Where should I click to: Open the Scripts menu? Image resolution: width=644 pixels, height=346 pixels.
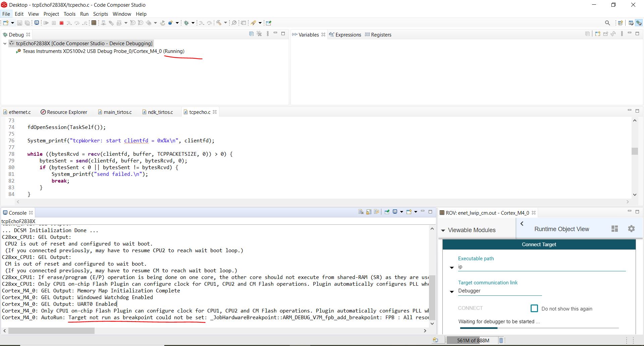point(100,14)
